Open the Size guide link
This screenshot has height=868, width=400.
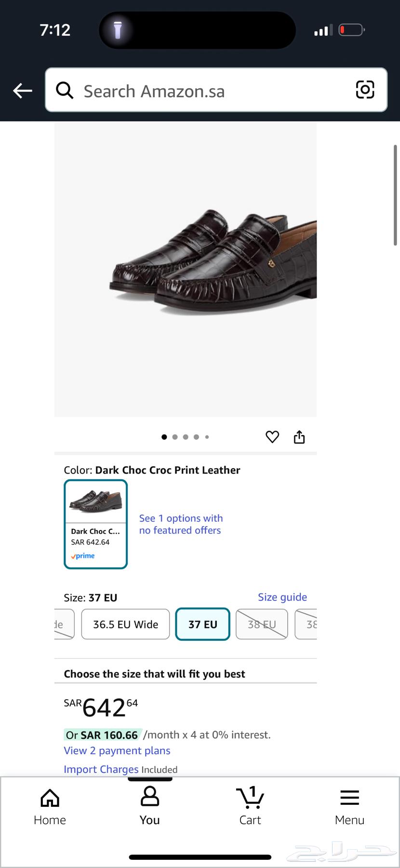coord(282,597)
